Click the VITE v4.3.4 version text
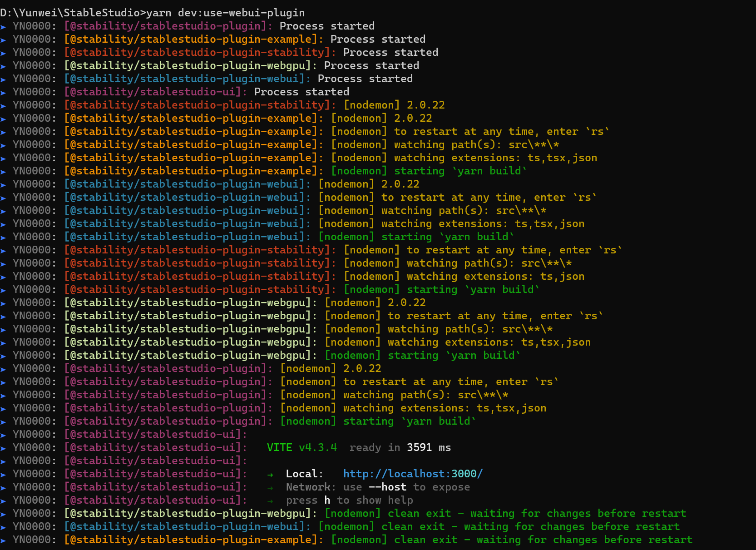The width and height of the screenshot is (756, 550). 301,447
